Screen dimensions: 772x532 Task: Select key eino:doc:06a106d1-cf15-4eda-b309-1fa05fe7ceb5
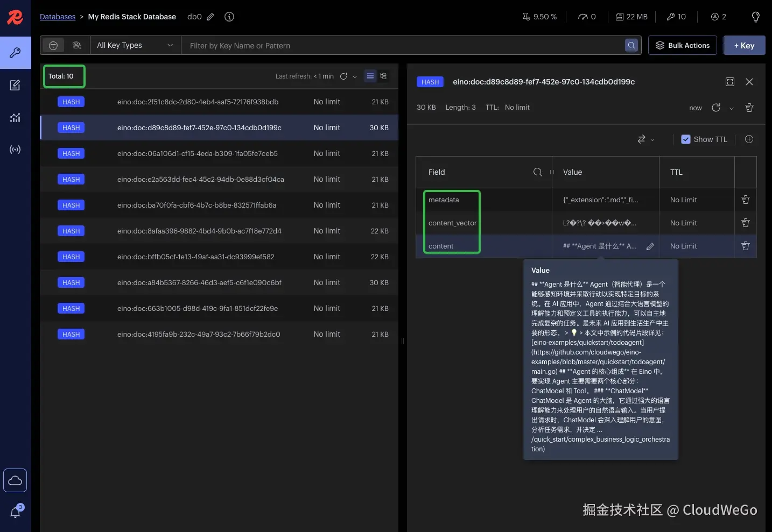click(x=219, y=153)
